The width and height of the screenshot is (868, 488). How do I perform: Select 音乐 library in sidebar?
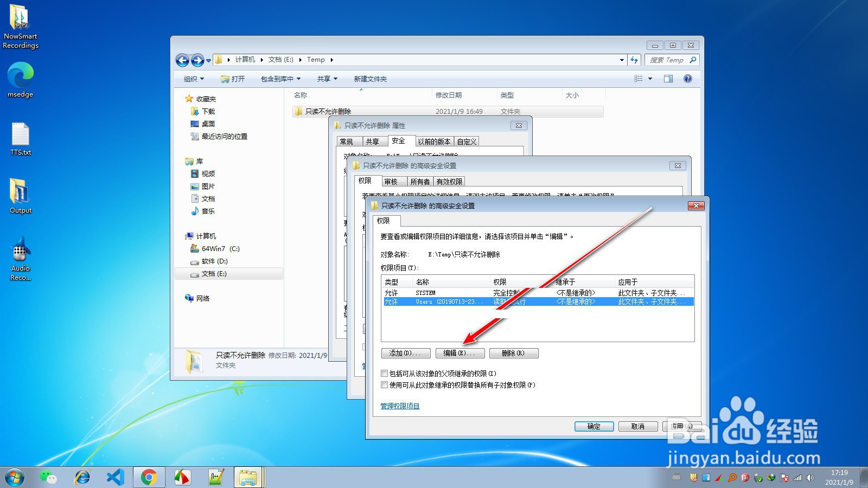(x=208, y=211)
